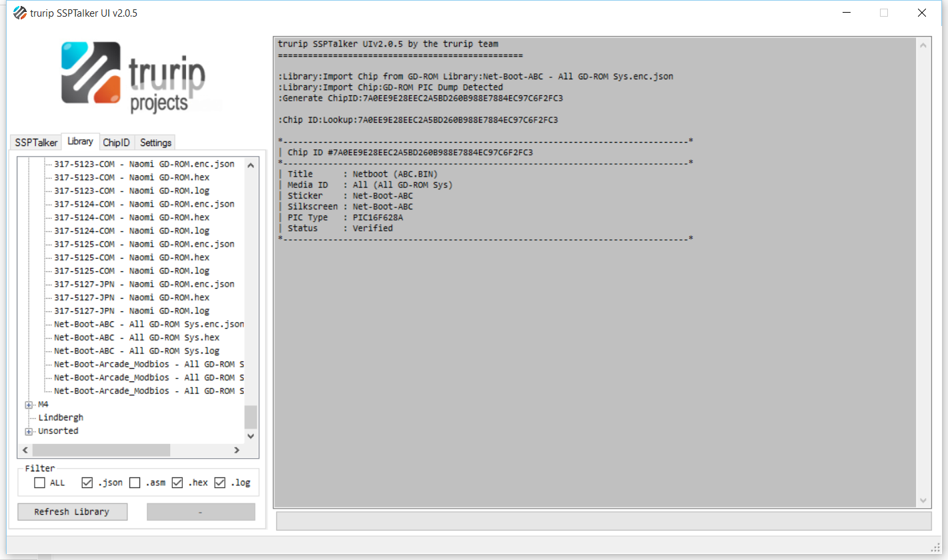948x560 pixels.
Task: Select 317-5123-COM - Naomi GD-ROM.log
Action: pyautogui.click(x=131, y=191)
